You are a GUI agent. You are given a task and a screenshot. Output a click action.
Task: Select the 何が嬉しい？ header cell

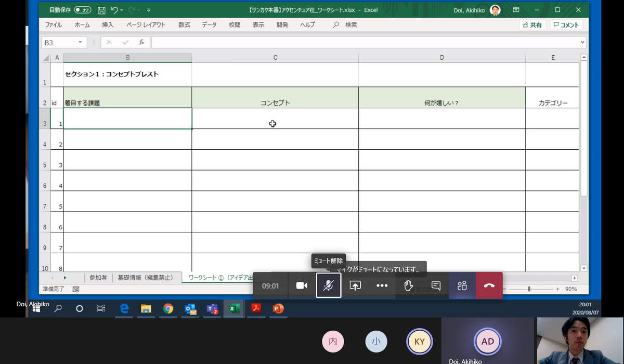[442, 98]
